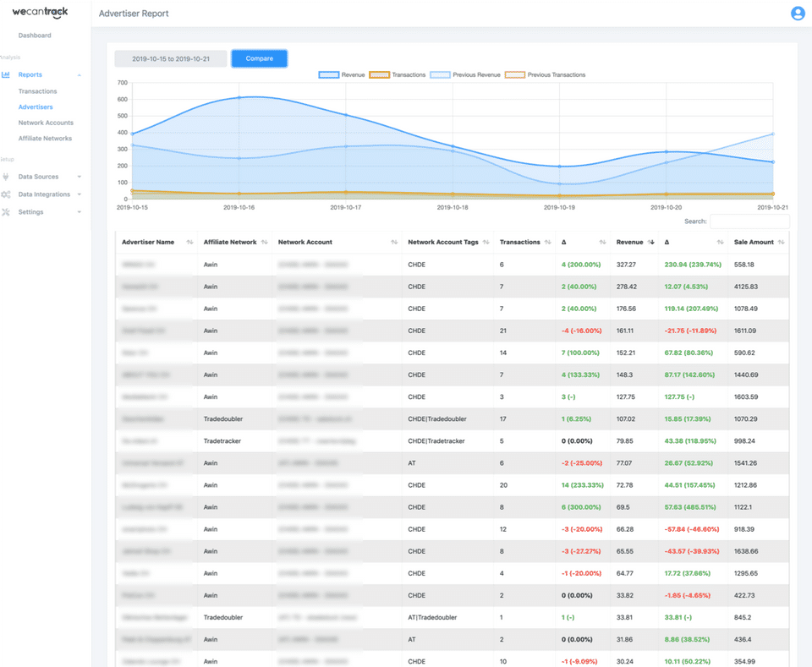The width and height of the screenshot is (812, 667).
Task: Toggle Previous Transactions series in legend
Action: pos(546,75)
